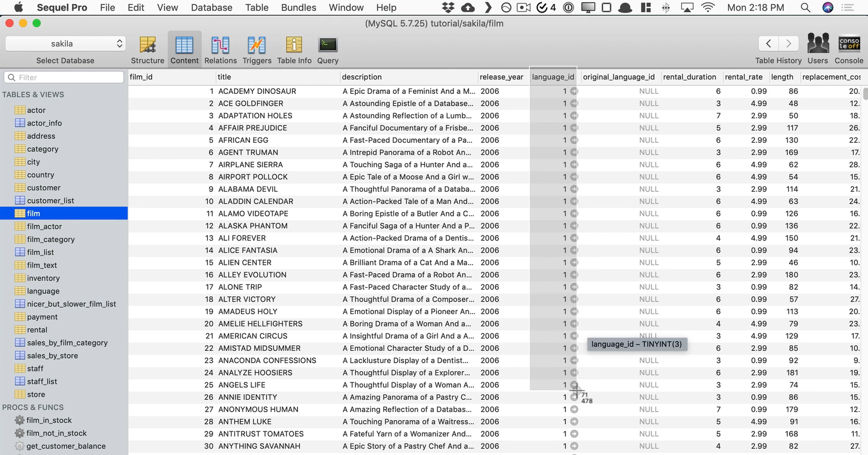
Task: Open the Apple menu
Action: [x=18, y=7]
